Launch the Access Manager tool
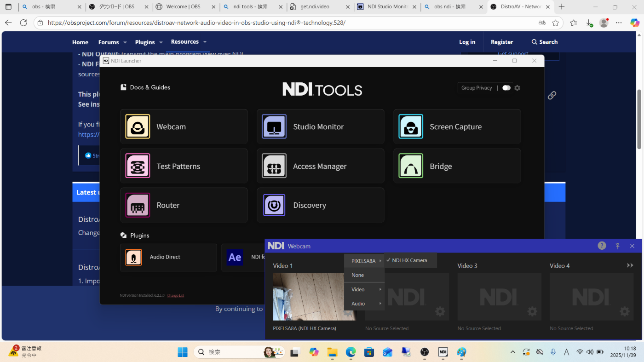The image size is (644, 362). pos(320,166)
